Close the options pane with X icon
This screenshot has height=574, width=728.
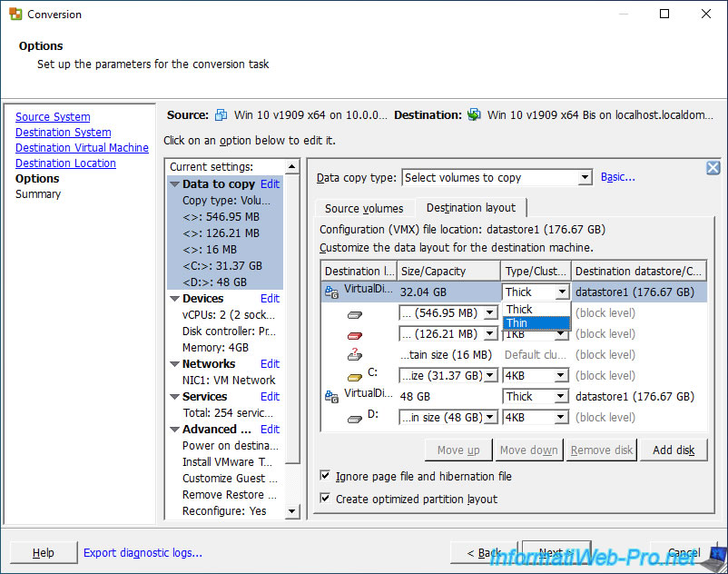point(713,168)
